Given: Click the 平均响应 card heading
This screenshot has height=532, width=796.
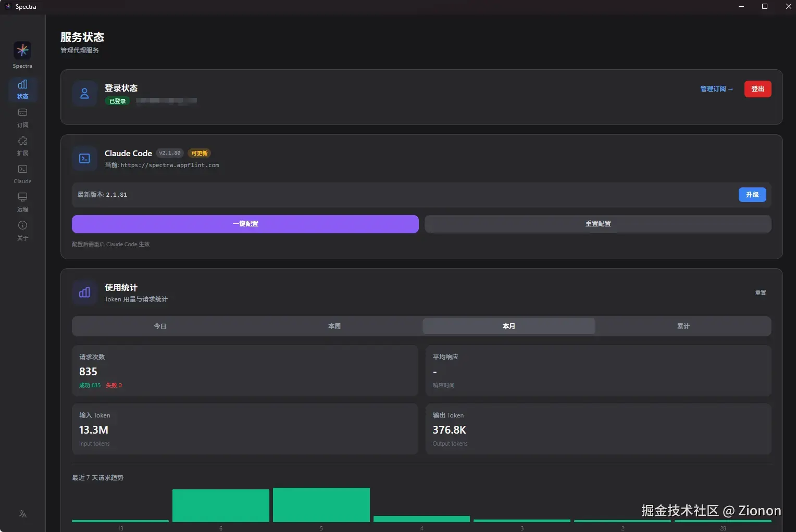Looking at the screenshot, I should [445, 357].
